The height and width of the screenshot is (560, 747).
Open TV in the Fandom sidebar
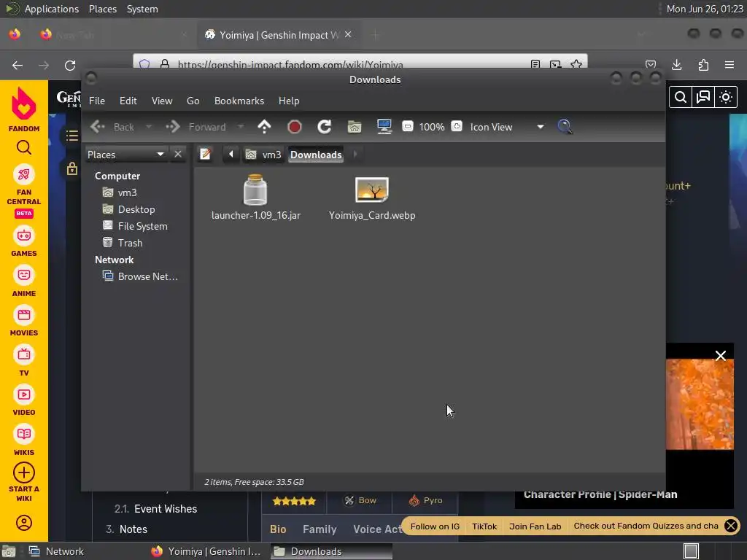click(x=24, y=362)
